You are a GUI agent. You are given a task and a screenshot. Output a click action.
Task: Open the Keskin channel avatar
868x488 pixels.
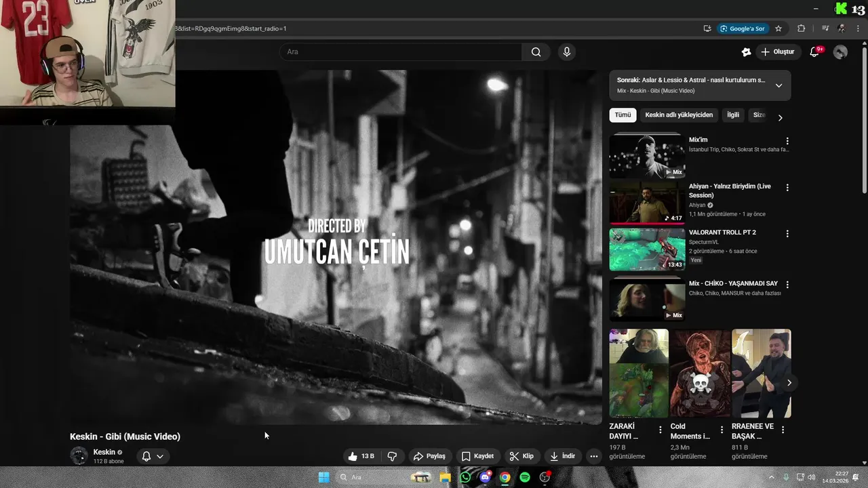[79, 456]
